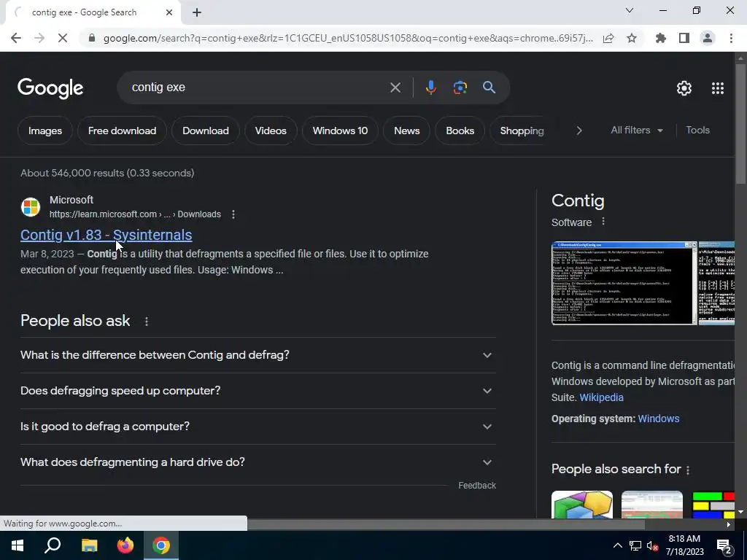Expand 'Is it good to defrag a computer?'
This screenshot has height=560, width=747.
click(258, 427)
